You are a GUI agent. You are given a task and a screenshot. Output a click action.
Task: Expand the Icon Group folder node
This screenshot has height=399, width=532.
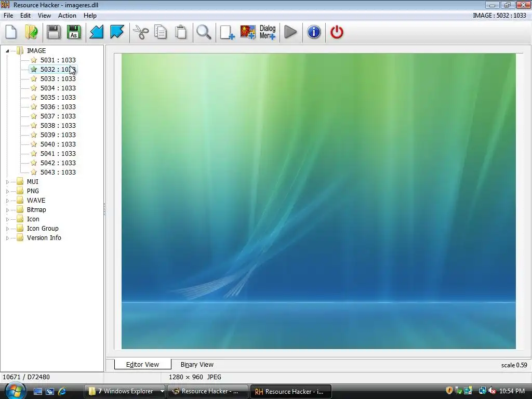click(x=7, y=229)
